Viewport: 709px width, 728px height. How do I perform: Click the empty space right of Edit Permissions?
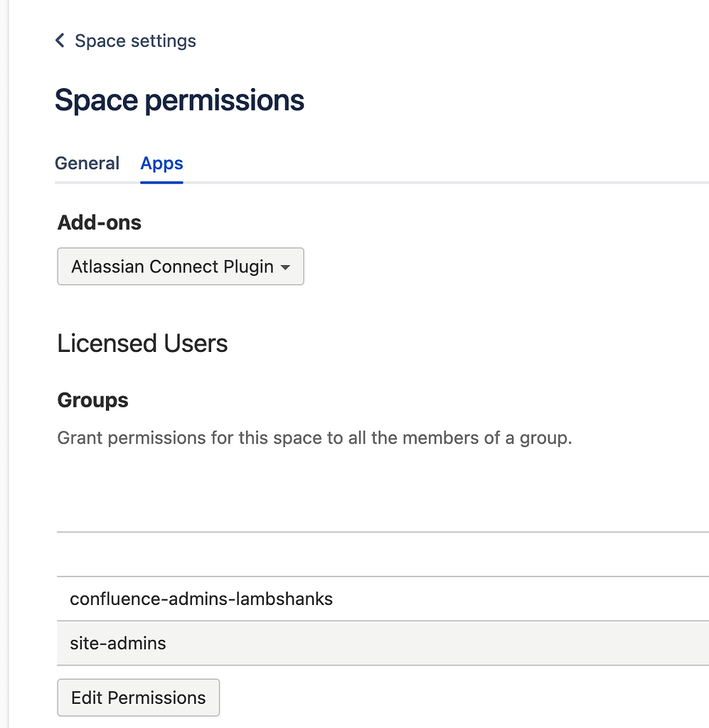462,697
